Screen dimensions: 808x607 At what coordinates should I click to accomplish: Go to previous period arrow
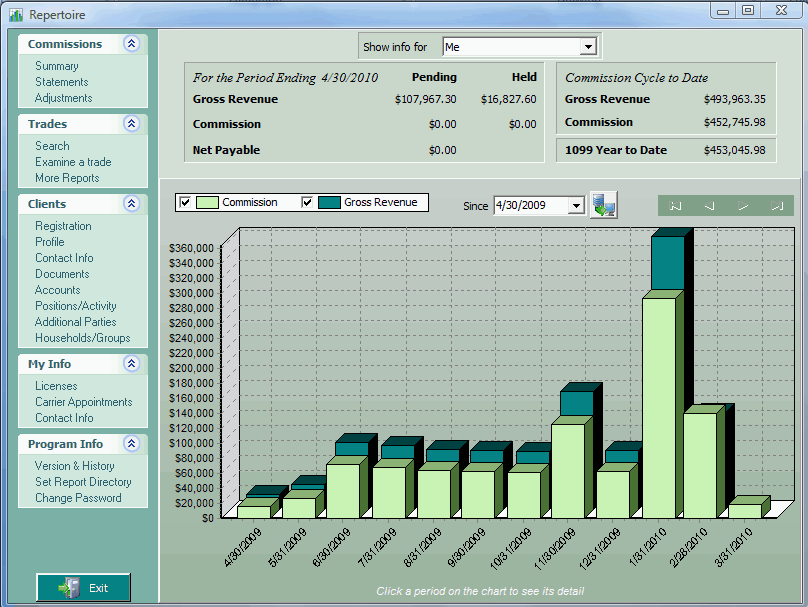click(x=709, y=206)
